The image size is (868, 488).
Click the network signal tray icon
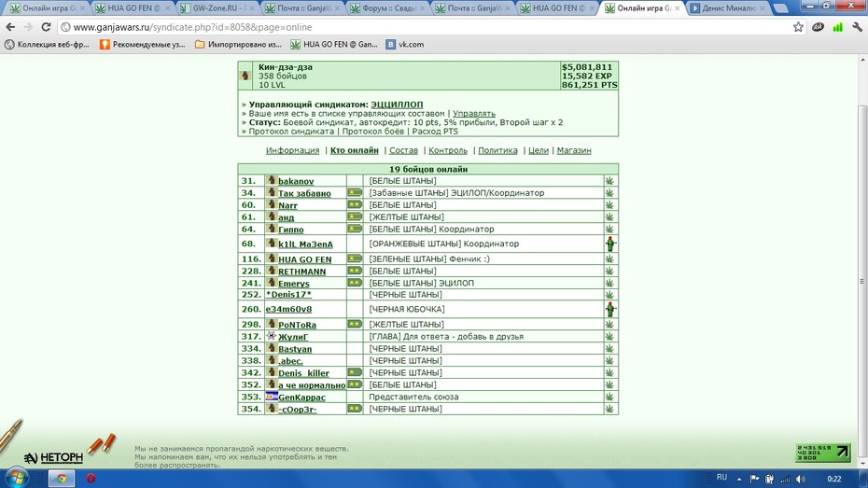point(785,480)
